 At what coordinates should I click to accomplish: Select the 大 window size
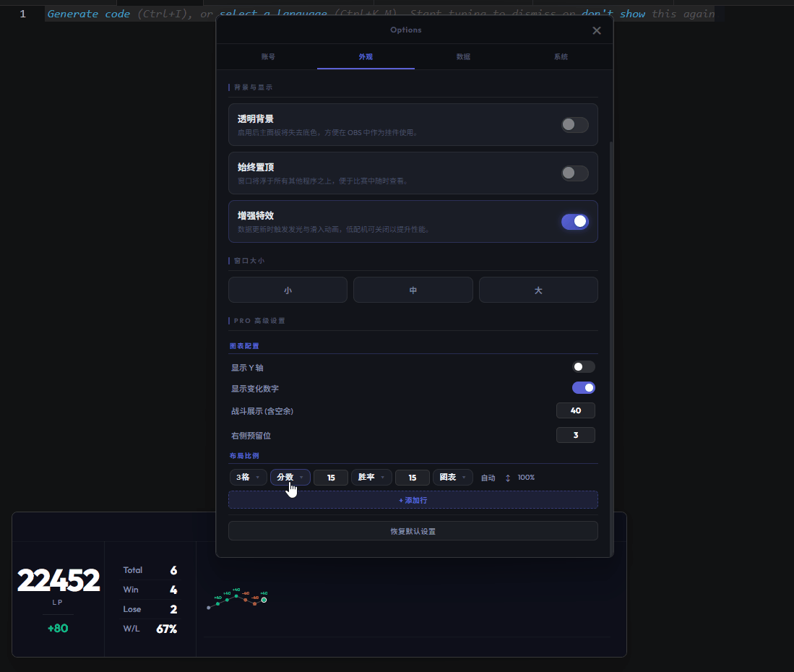pyautogui.click(x=538, y=289)
